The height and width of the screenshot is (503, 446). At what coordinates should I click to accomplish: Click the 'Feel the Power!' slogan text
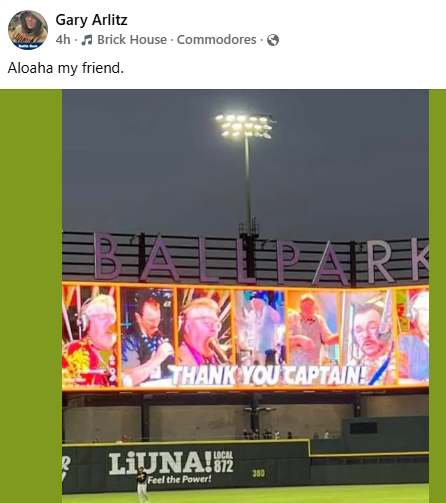[179, 480]
